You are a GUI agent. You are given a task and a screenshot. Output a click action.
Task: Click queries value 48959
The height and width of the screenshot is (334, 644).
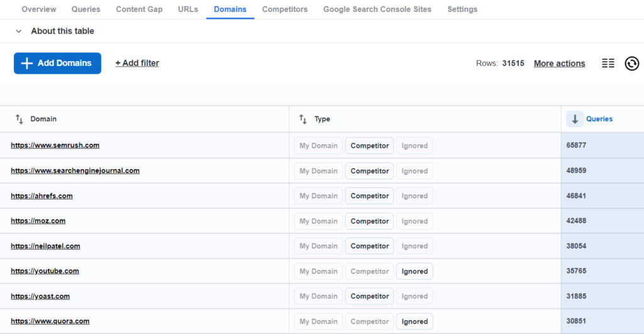pyautogui.click(x=576, y=170)
